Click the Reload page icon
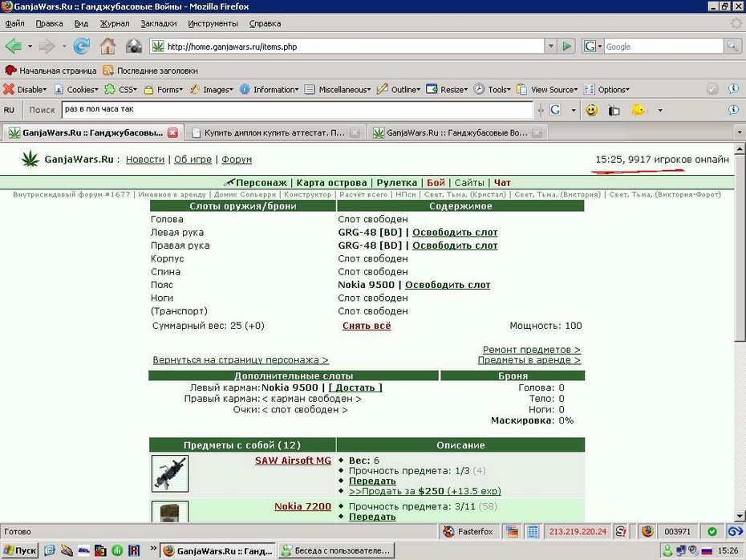This screenshot has height=560, width=746. click(x=81, y=47)
